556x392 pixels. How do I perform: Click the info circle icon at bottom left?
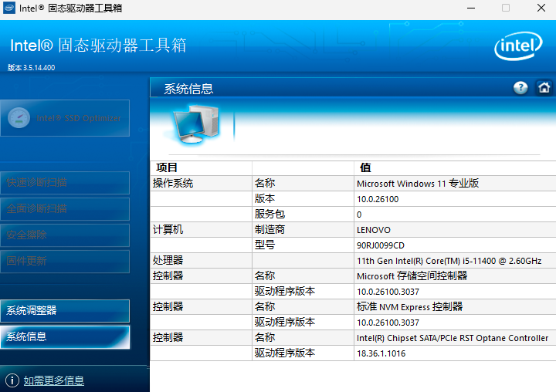click(12, 380)
